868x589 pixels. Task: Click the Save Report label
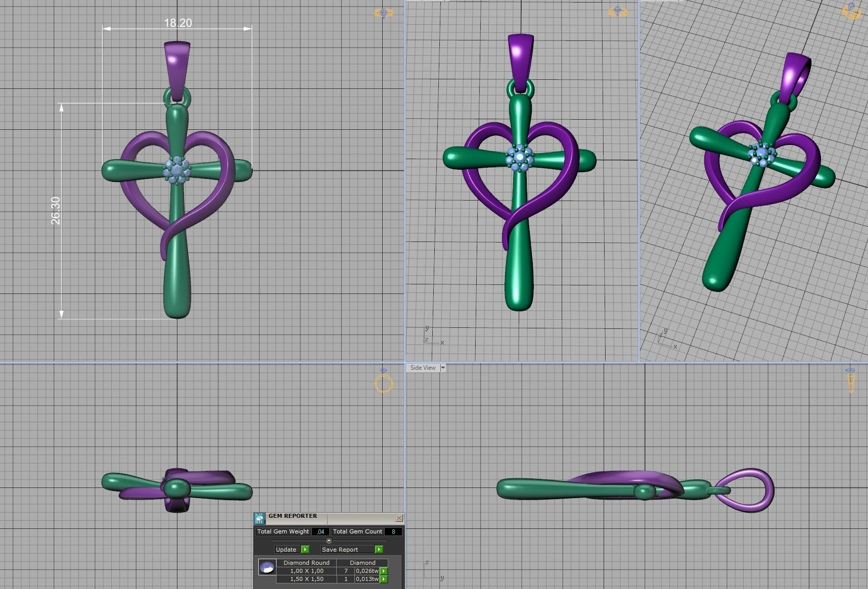(x=347, y=550)
